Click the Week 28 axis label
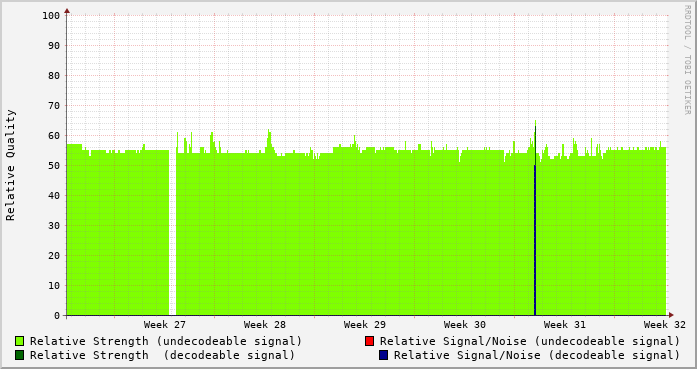This screenshot has width=697, height=369. click(264, 325)
